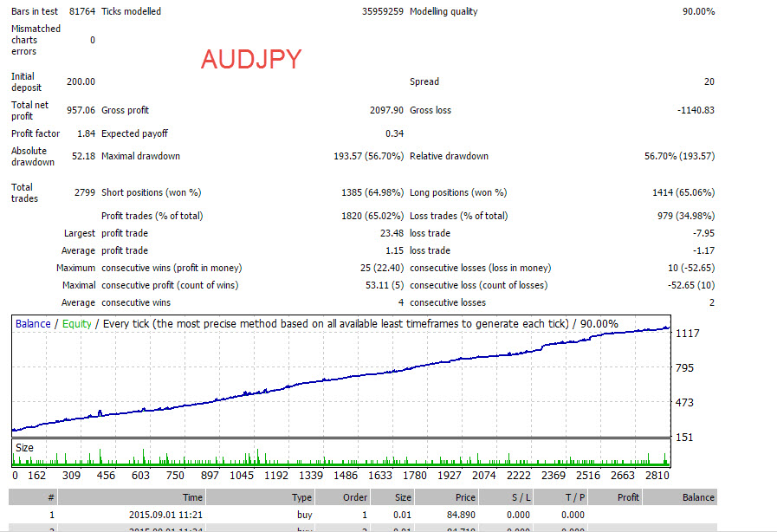Screen dimensions: 777x532
Task: Select the Absolute drawdown value 52.18
Action: point(83,156)
